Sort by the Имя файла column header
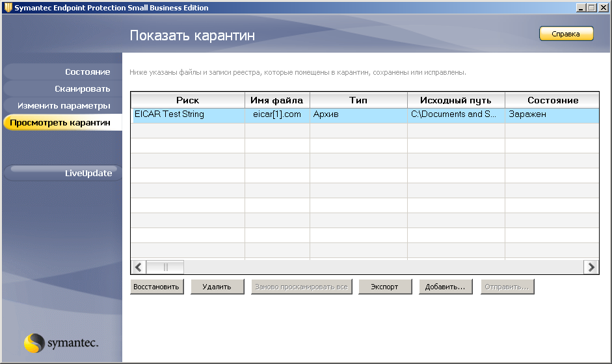This screenshot has width=612, height=364. pos(277,100)
